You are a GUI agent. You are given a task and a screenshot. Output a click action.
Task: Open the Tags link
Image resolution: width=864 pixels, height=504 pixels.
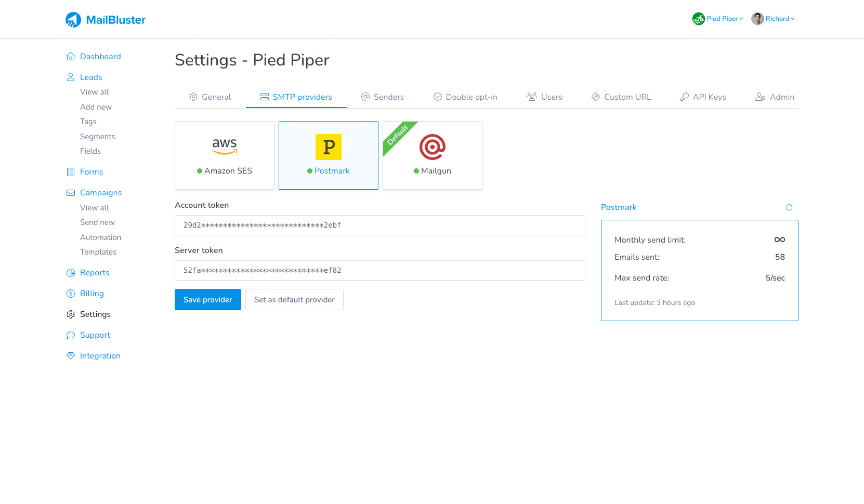coord(88,122)
